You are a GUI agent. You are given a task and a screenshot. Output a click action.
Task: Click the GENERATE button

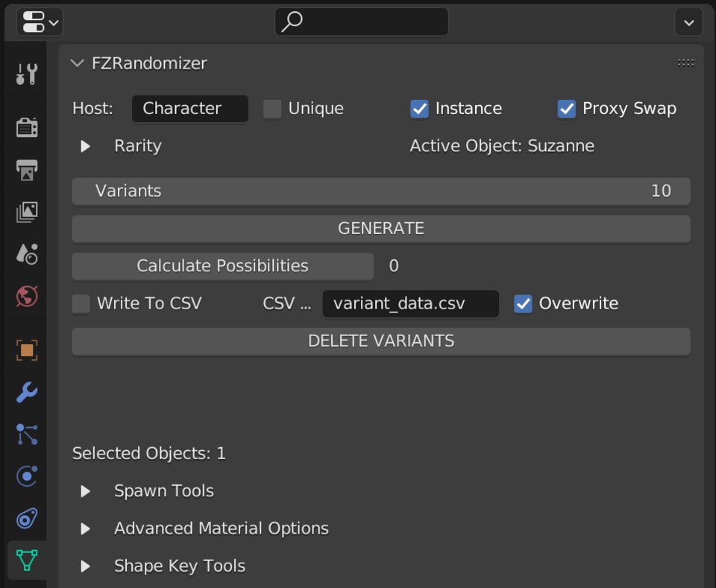point(380,228)
